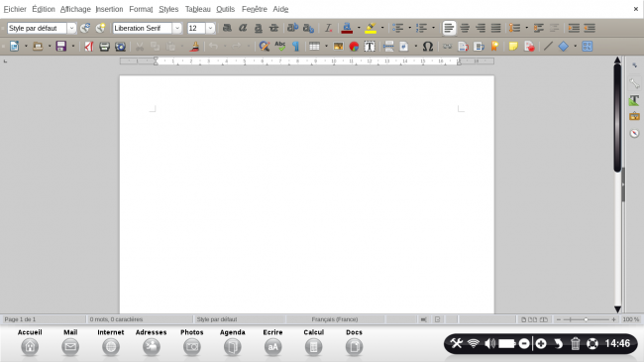The width and height of the screenshot is (644, 362).
Task: Toggle Italic formatting
Action: tap(243, 28)
